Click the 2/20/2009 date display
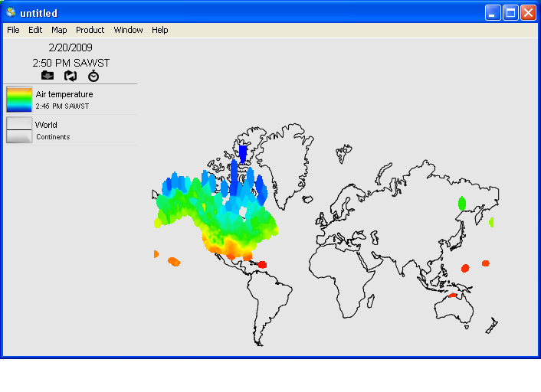This screenshot has width=541, height=392. coord(70,47)
